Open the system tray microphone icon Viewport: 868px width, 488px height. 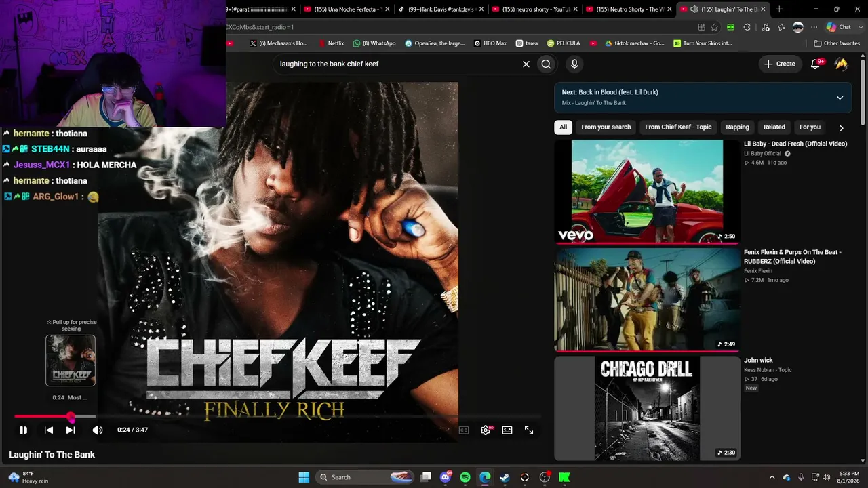[x=801, y=477]
